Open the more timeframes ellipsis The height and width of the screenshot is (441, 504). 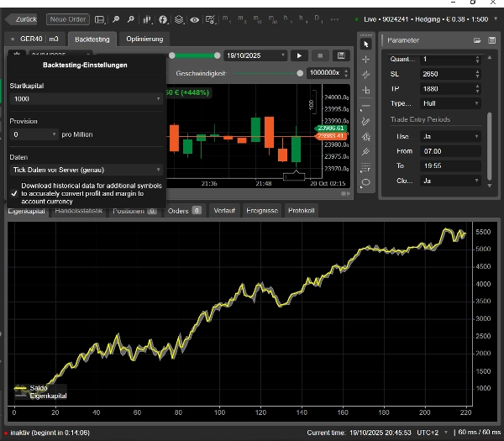[x=334, y=19]
